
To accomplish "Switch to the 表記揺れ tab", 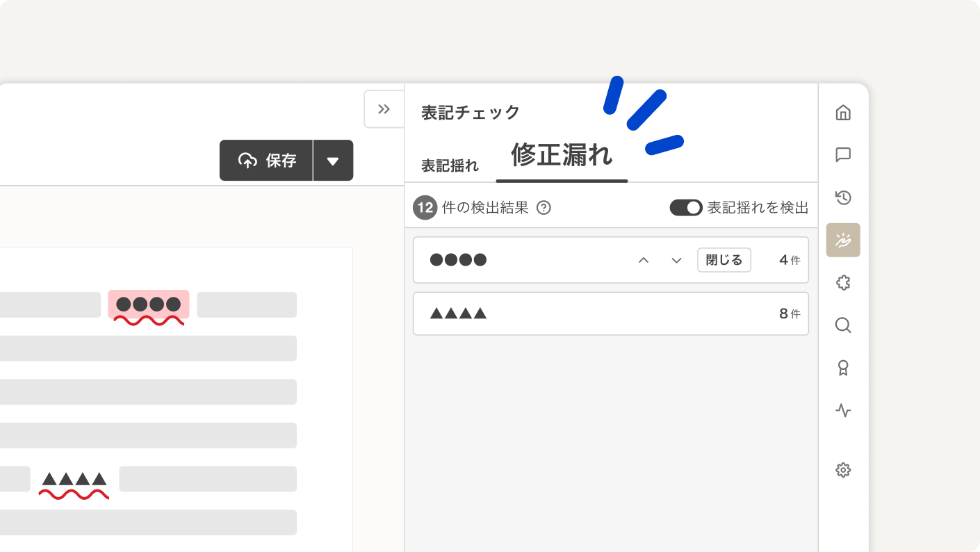I will point(449,165).
